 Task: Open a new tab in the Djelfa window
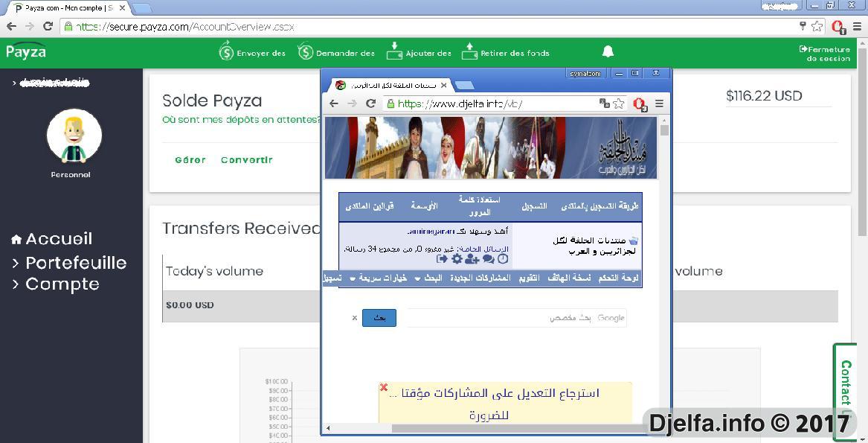464,86
